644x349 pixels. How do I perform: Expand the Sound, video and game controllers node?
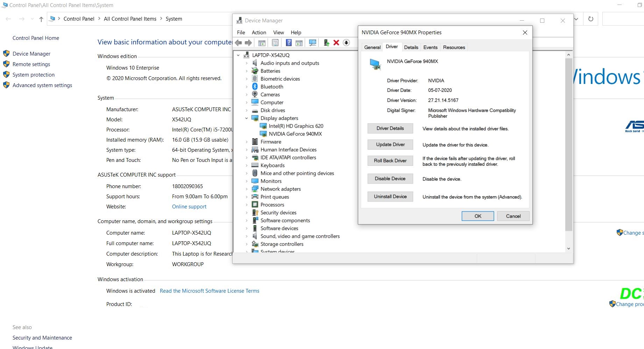[x=246, y=236]
